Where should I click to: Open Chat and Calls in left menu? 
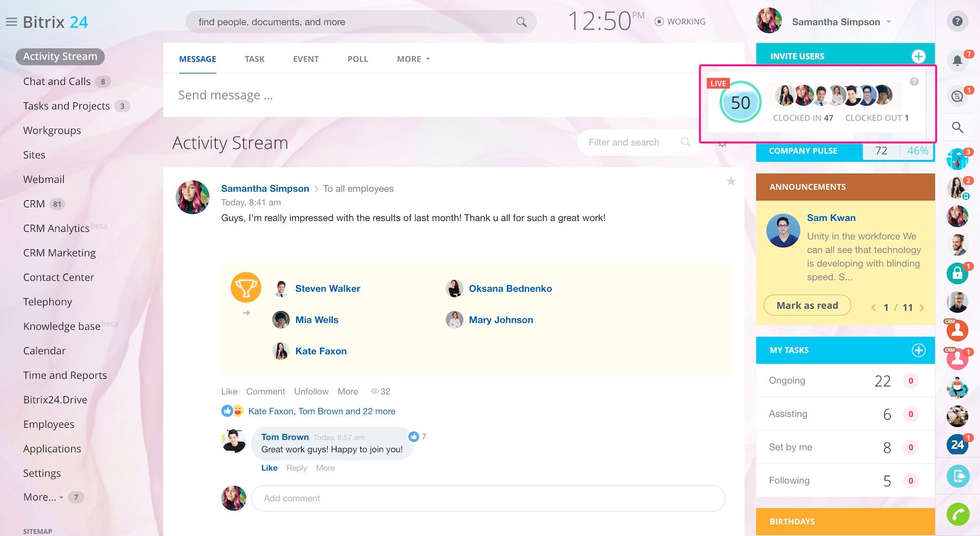57,82
